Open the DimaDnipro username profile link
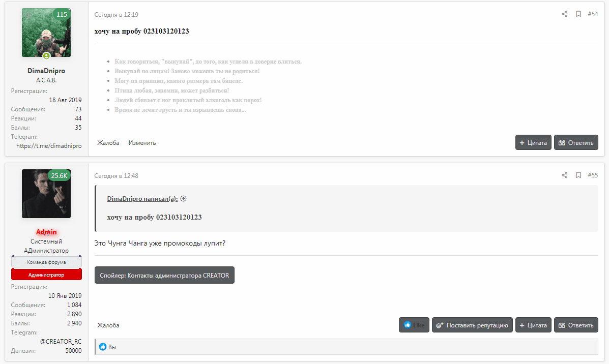Screen dimensions: 609x364 coord(46,71)
